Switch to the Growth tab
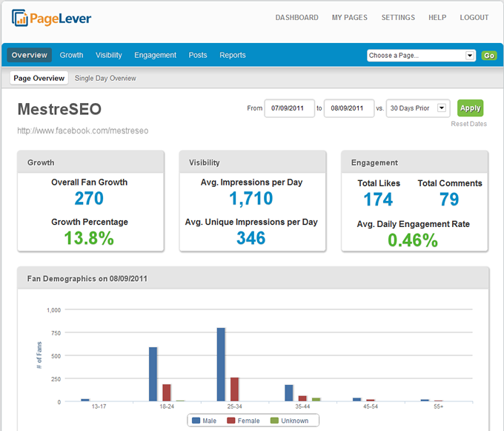 [x=72, y=55]
